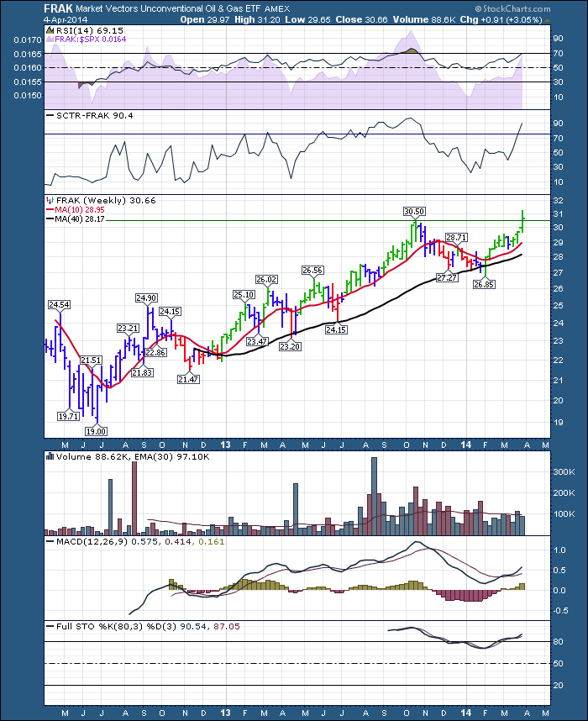Click the 23.21 price label
The width and height of the screenshot is (588, 721).
(128, 328)
